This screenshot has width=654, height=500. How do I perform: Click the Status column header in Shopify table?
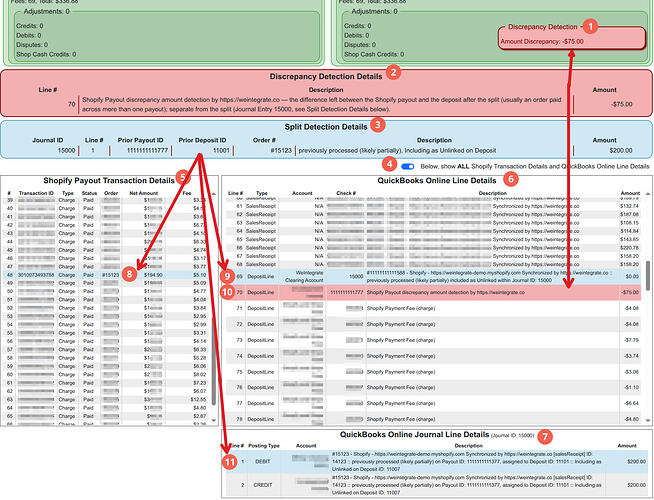tap(89, 193)
